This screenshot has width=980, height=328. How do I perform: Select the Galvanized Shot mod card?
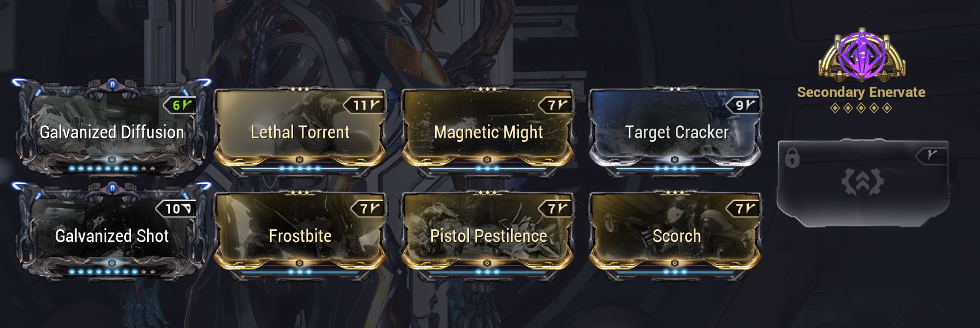pyautogui.click(x=112, y=231)
